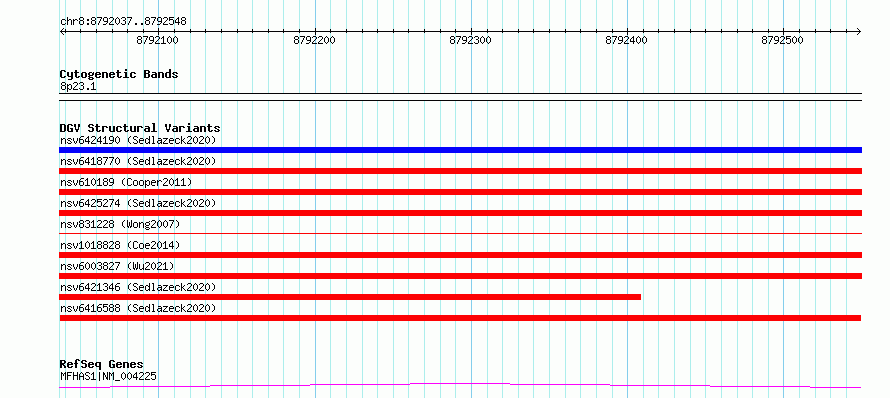Click ruler position 8792200
The width and height of the screenshot is (890, 398).
pos(314,40)
